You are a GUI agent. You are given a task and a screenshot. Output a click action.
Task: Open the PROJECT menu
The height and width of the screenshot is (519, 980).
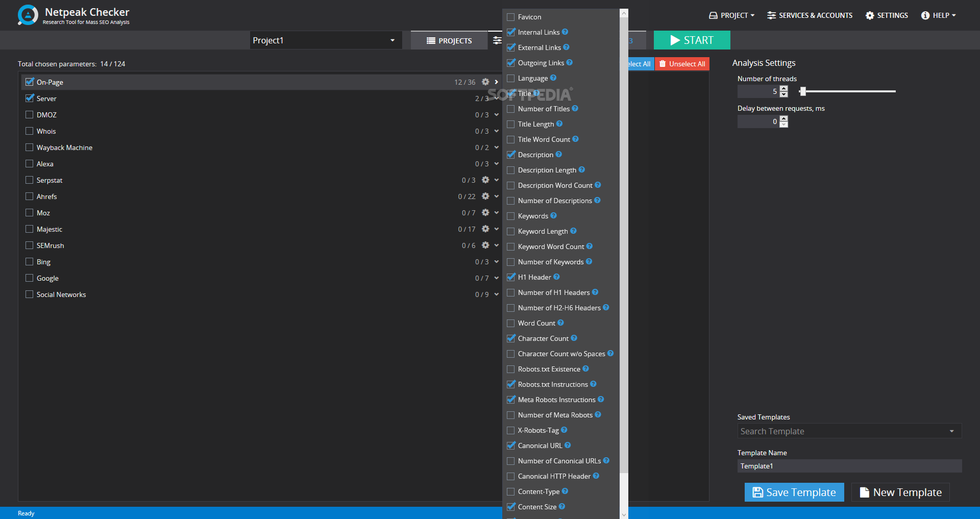click(x=732, y=15)
